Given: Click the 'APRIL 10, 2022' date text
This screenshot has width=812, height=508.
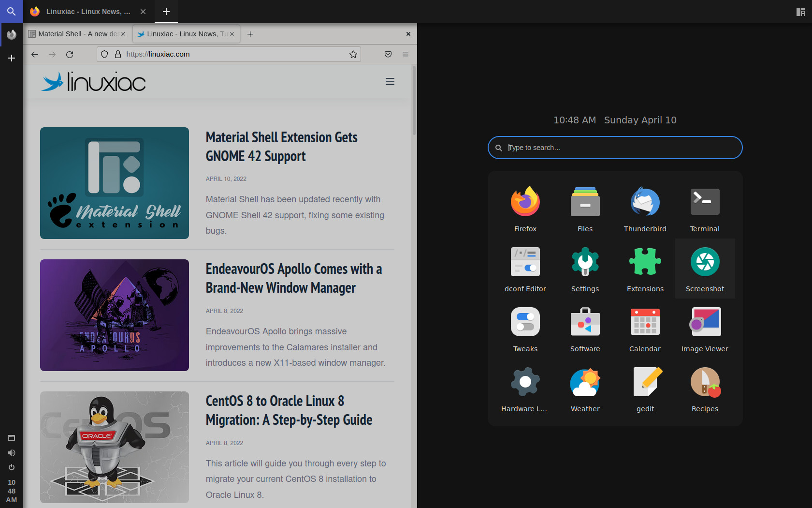Looking at the screenshot, I should coord(226,179).
